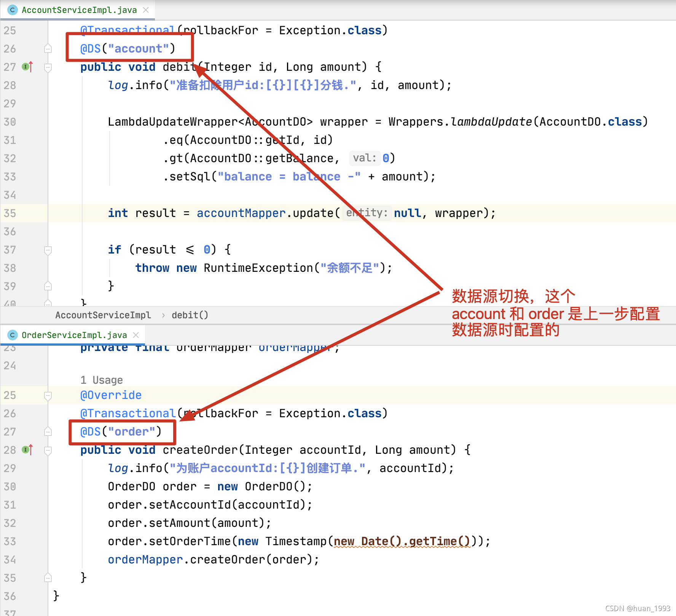Screen dimensions: 676x616
Task: Click the class icon on AccountServiceImpl.java tab
Action: tap(13, 10)
